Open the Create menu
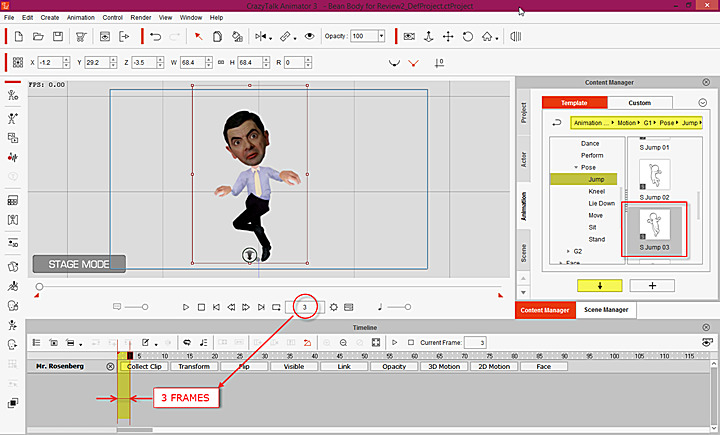720x435 pixels. [50, 17]
